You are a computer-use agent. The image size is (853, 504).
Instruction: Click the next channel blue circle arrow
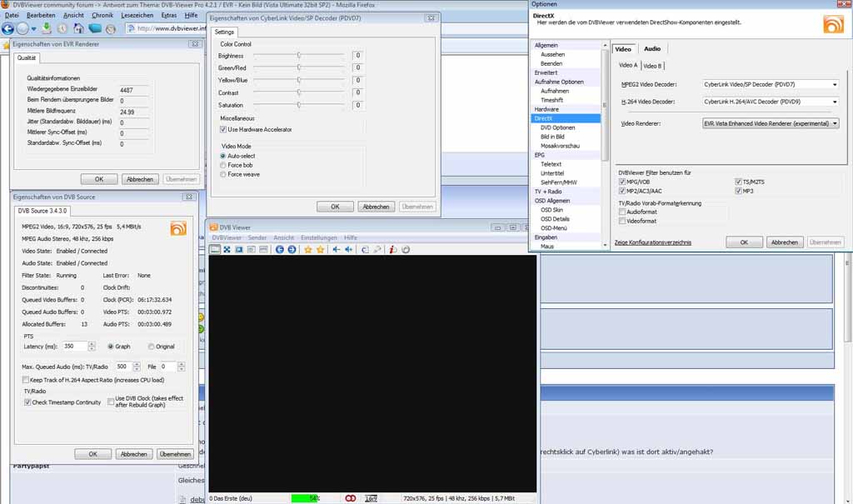(292, 249)
